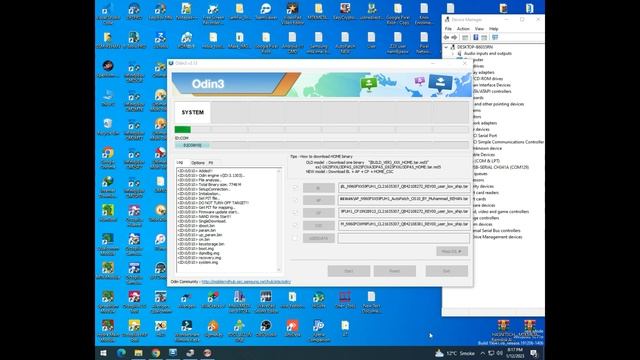This screenshot has width=640, height=360.
Task: Toggle the USERDATA checkbox in Odin
Action: pos(295,238)
